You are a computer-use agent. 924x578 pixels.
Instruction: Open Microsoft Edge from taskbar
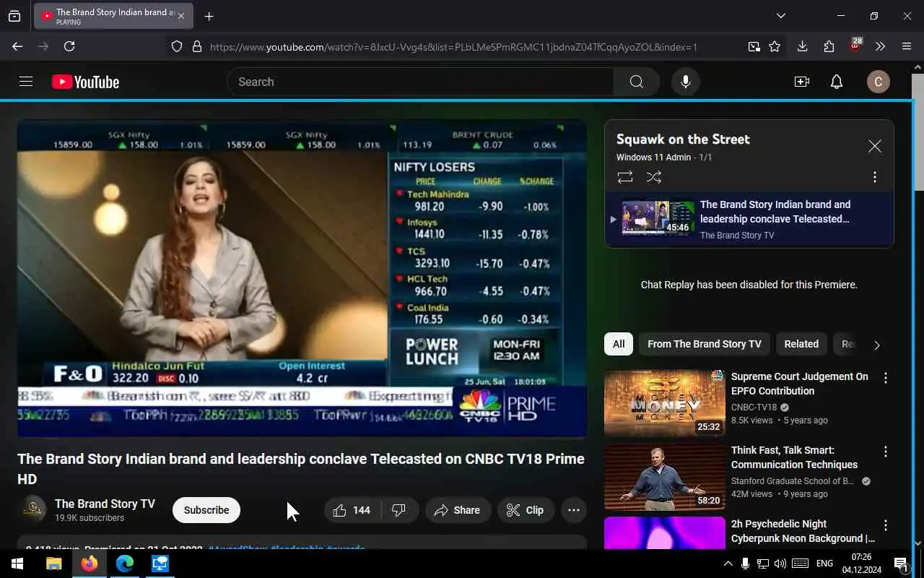pos(125,564)
